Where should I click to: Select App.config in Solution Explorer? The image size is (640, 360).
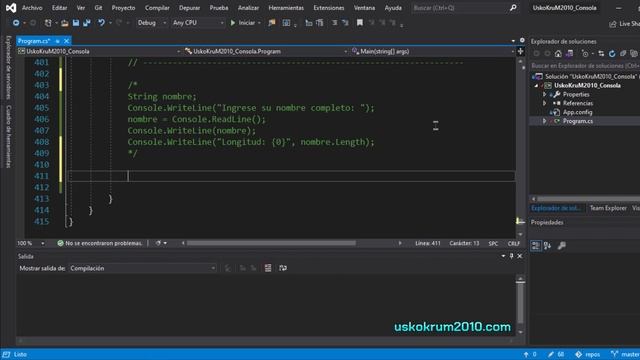pos(577,112)
